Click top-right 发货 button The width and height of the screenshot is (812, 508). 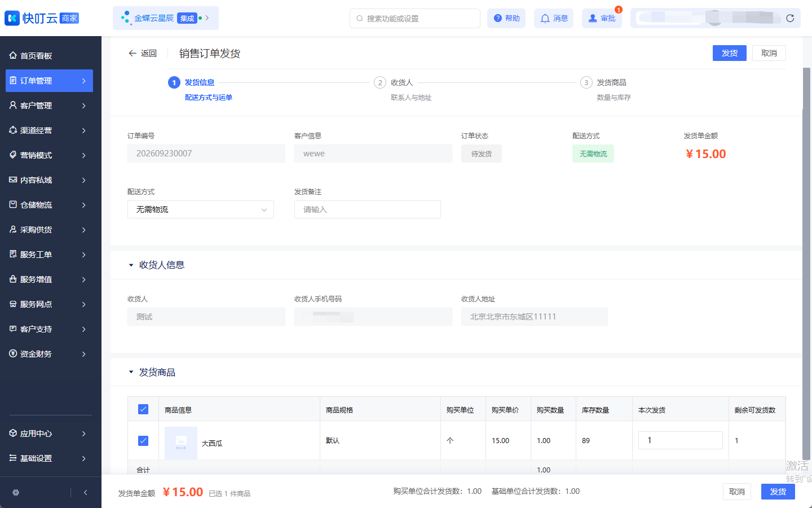point(730,53)
